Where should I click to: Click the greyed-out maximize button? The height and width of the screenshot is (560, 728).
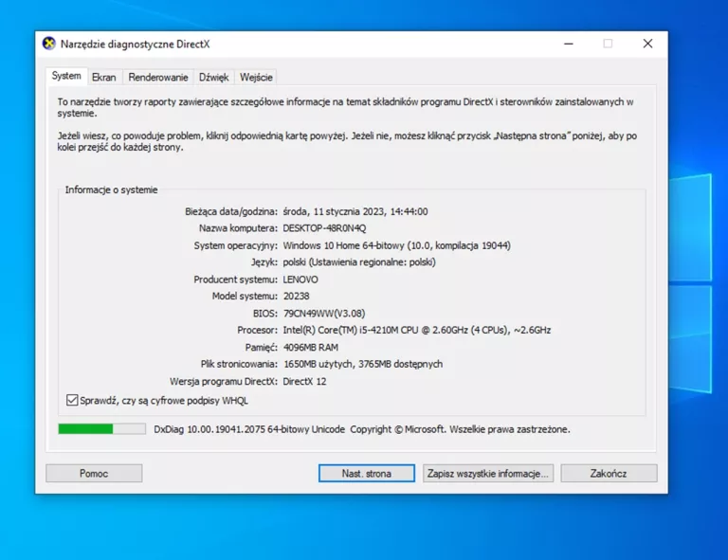[608, 44]
